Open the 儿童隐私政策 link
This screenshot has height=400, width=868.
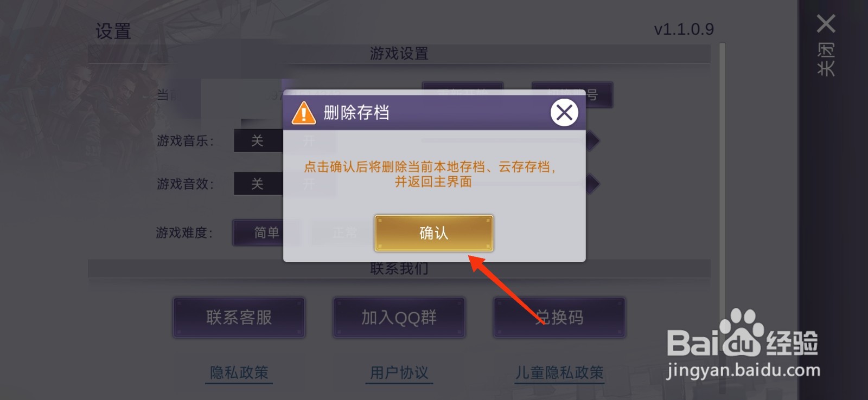559,373
